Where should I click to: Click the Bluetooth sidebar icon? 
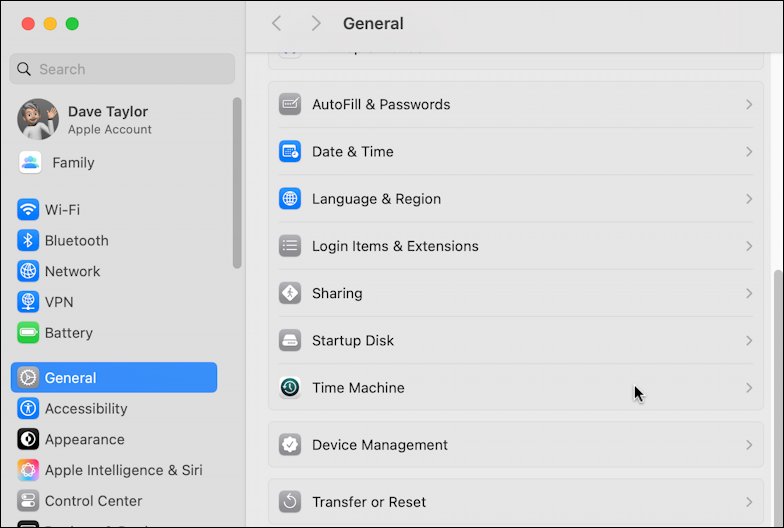pyautogui.click(x=28, y=240)
